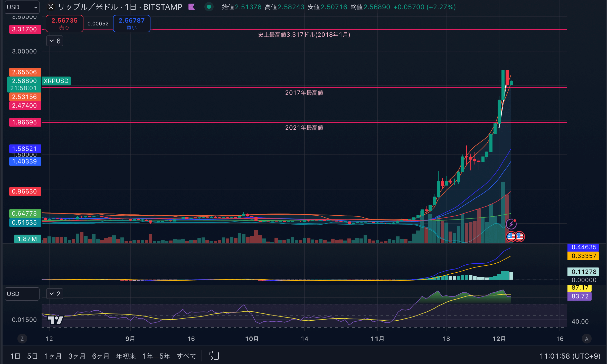Click the 0.64773 green indicator label
This screenshot has width=607, height=364.
pos(25,213)
